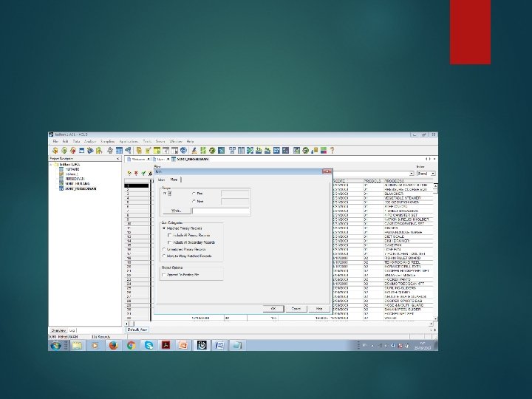Open the Overview tab in navigator
The width and height of the screenshot is (532, 399).
[58, 330]
